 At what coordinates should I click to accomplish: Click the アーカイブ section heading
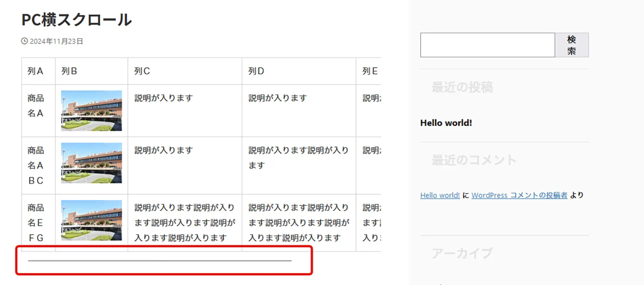click(461, 253)
